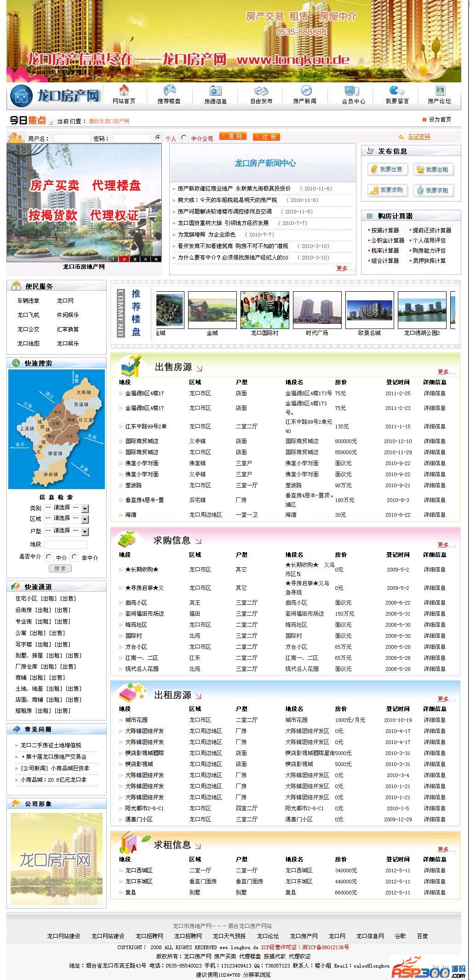Click the 我要出租 button icon
Screen dimensions: 470x980
pyautogui.click(x=420, y=169)
